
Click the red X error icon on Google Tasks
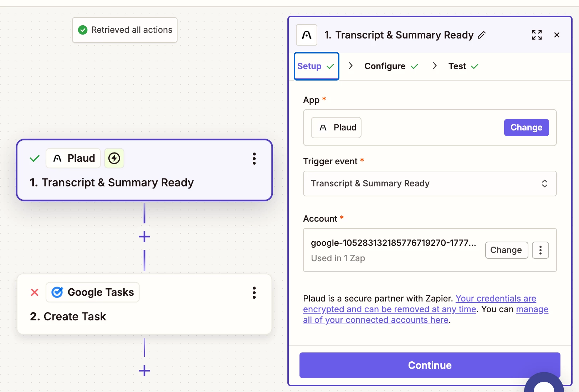(x=35, y=293)
